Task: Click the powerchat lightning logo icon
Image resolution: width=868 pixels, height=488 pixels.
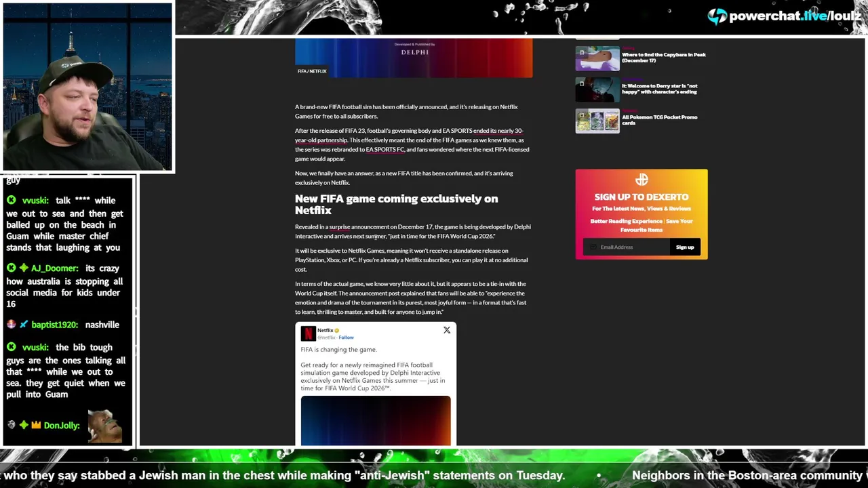Action: [717, 16]
